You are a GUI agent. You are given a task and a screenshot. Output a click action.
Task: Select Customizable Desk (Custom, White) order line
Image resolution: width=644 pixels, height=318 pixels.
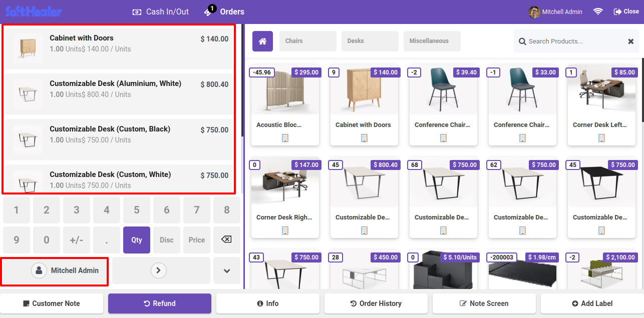pos(119,179)
